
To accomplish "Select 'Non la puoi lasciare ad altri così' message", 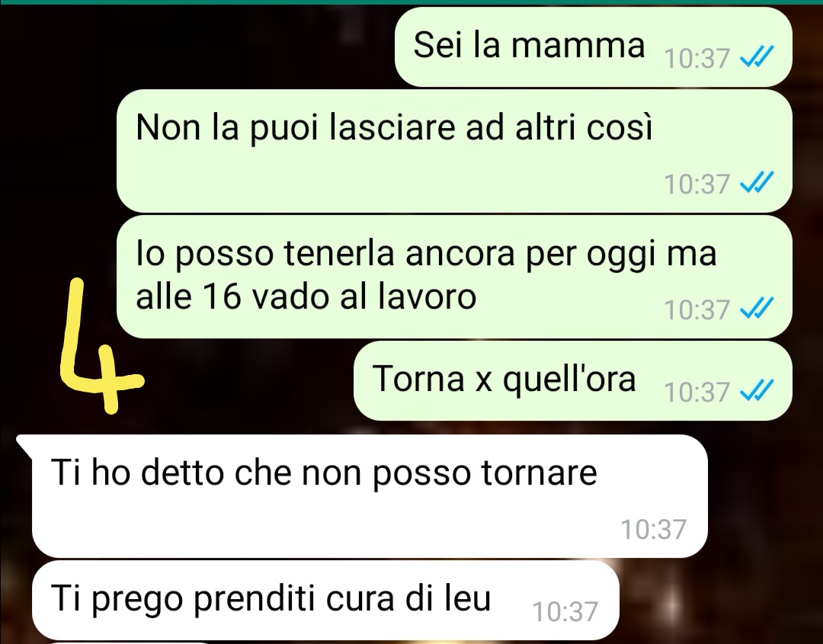I will point(454,151).
